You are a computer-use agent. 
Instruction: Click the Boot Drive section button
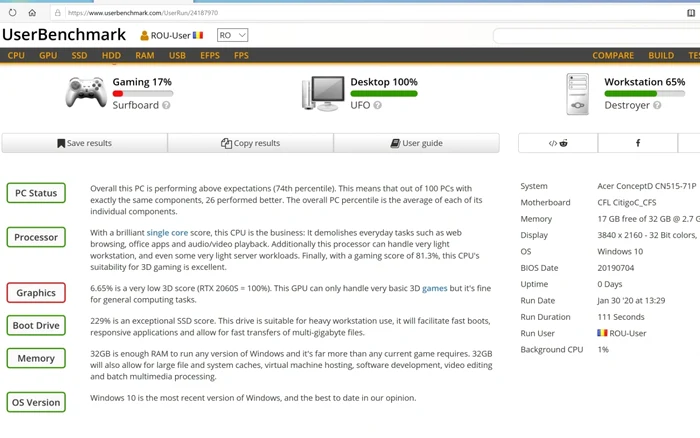click(36, 325)
